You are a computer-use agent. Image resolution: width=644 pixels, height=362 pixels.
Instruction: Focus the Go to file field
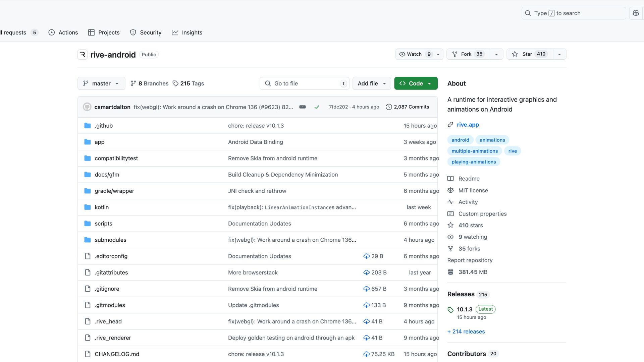pyautogui.click(x=304, y=83)
